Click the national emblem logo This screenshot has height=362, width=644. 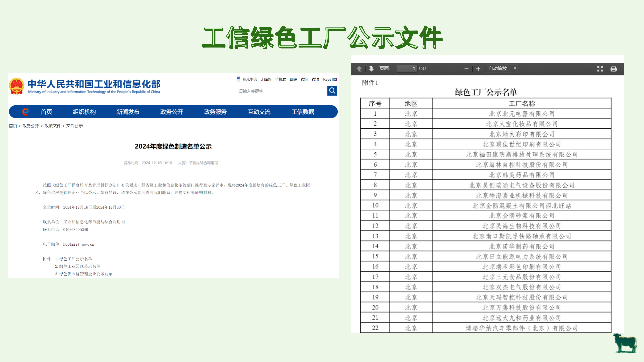pyautogui.click(x=17, y=86)
